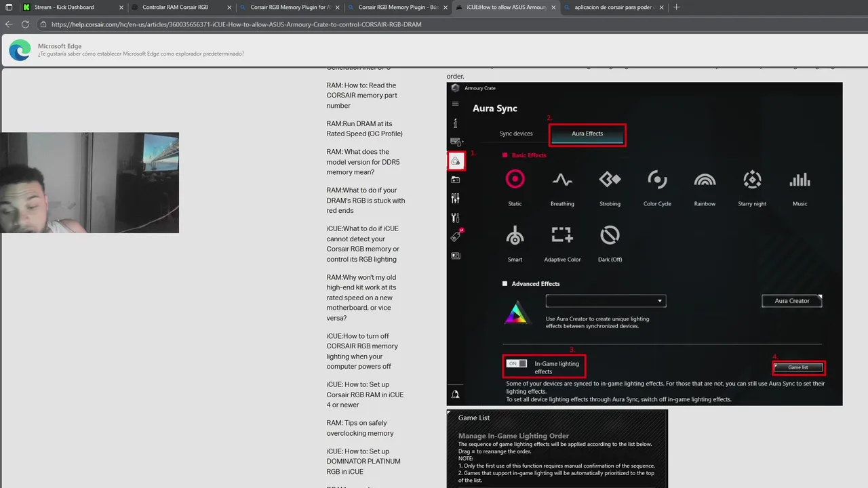Open Set up Corsair RGB RAM in iCUE 4 link
The height and width of the screenshot is (488, 868).
pos(365,394)
